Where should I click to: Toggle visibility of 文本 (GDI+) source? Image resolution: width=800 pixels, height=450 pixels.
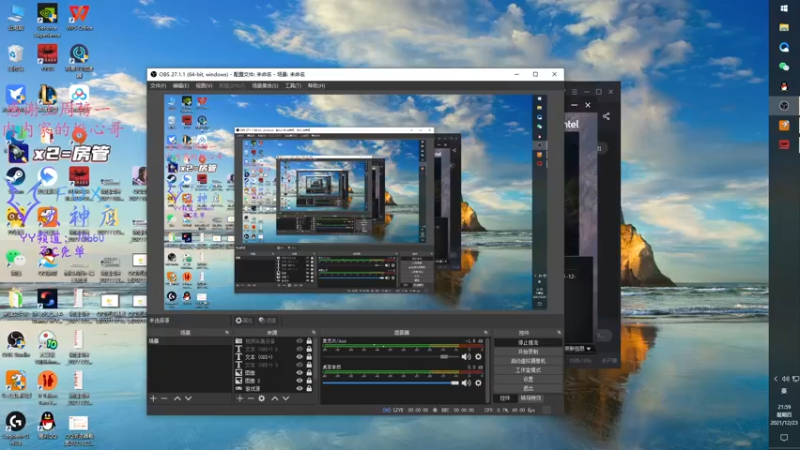point(299,357)
